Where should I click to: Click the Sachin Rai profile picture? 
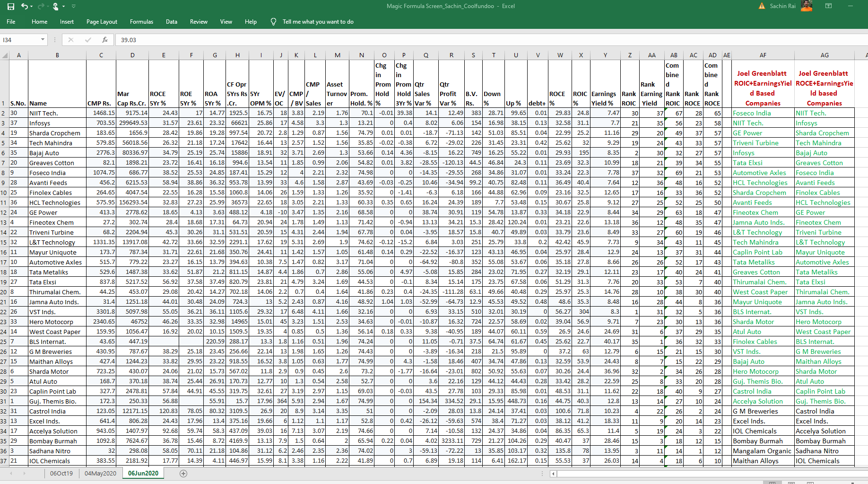tap(807, 6)
